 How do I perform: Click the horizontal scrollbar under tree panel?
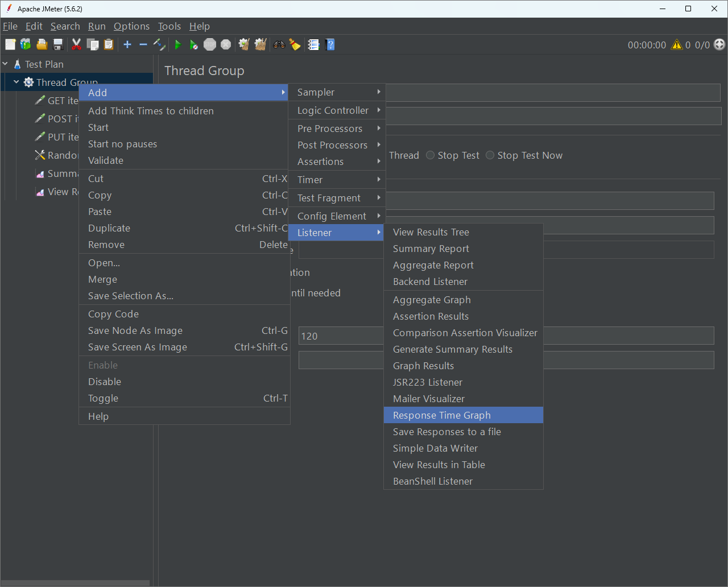pos(75,583)
